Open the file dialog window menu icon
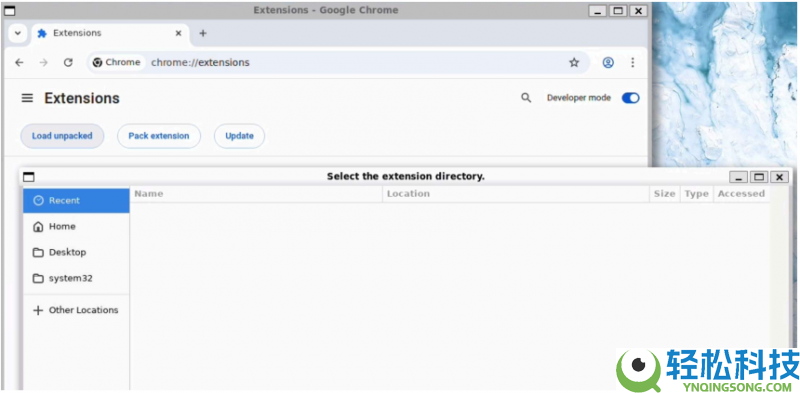 29,177
